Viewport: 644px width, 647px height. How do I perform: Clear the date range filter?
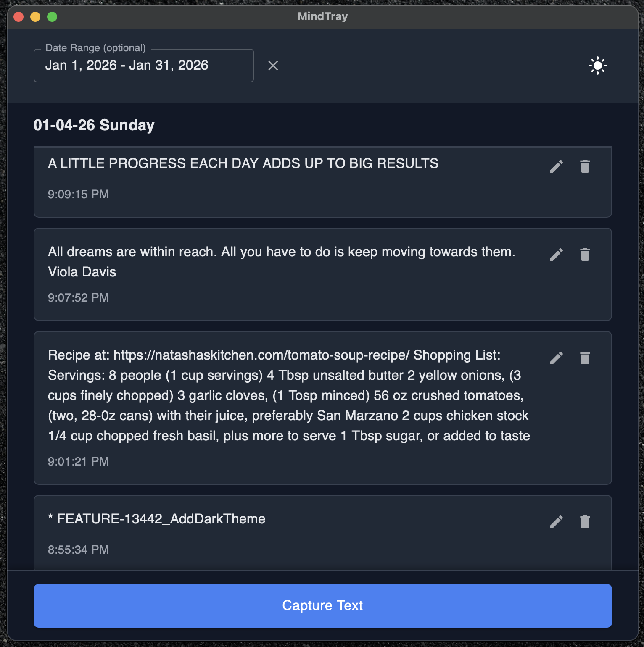(x=273, y=66)
